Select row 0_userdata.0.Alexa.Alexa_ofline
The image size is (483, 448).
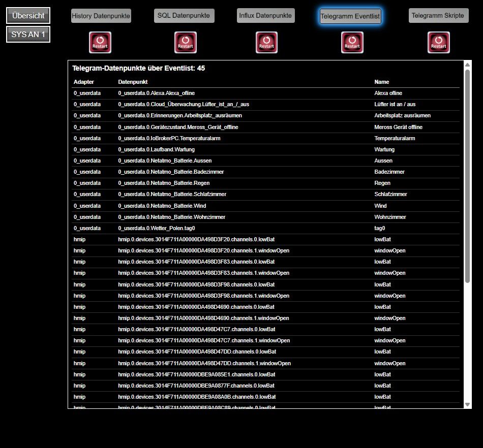tap(266, 93)
